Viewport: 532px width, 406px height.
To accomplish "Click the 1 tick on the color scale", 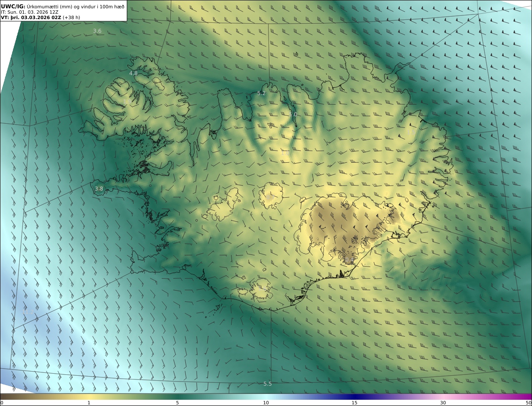I will (89, 403).
